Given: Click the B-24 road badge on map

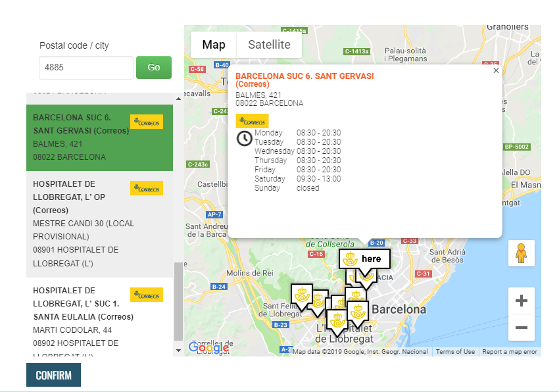Looking at the screenshot, I should [219, 286].
